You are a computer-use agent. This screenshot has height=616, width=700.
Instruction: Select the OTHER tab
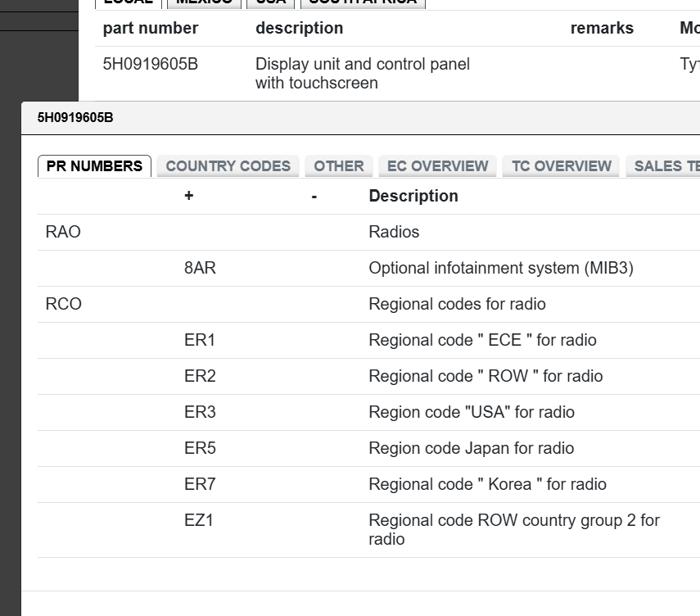click(339, 166)
